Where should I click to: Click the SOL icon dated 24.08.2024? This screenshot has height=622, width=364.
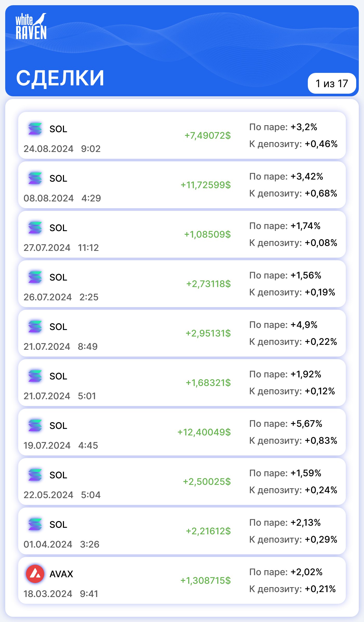tap(35, 129)
